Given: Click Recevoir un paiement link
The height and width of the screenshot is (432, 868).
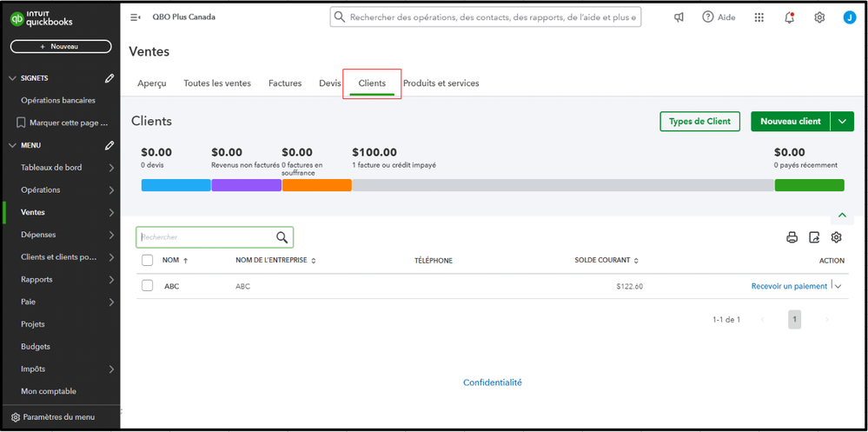Looking at the screenshot, I should pyautogui.click(x=789, y=286).
